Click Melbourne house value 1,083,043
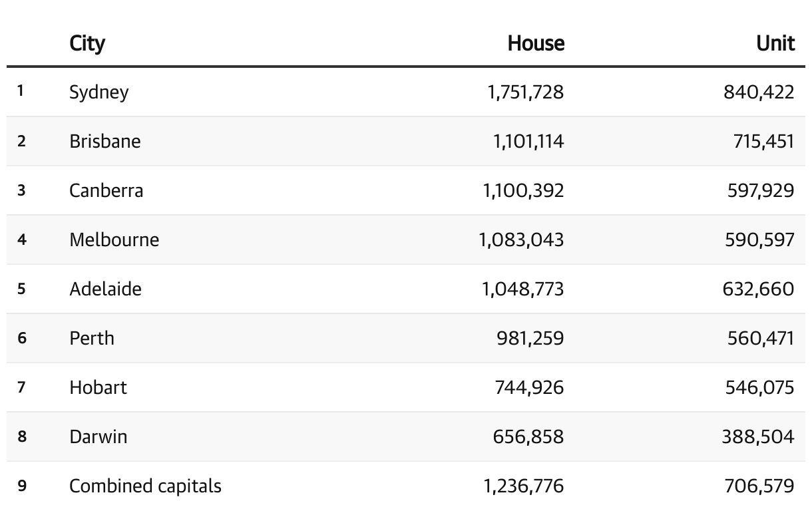The width and height of the screenshot is (812, 519). coord(521,240)
